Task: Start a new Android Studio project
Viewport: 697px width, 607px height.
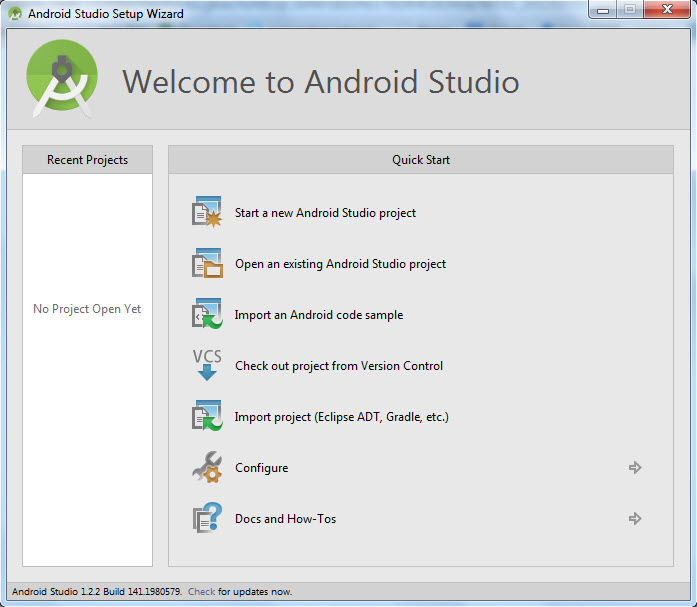Action: (325, 213)
